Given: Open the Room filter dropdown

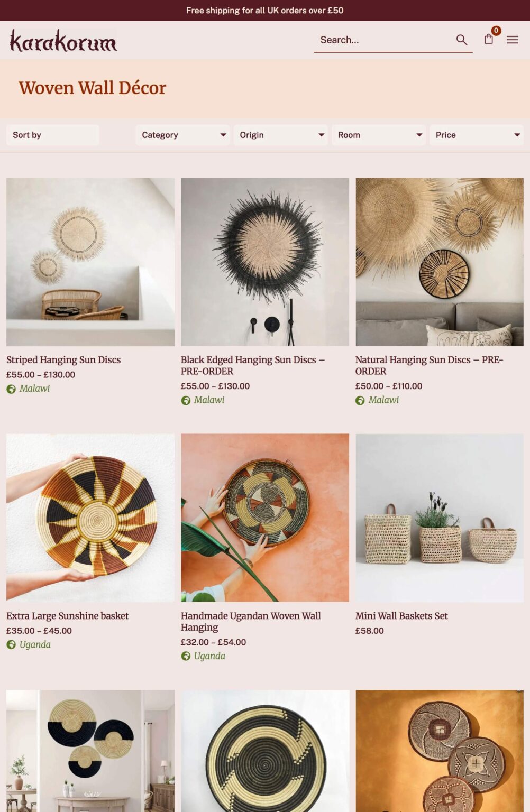Looking at the screenshot, I should pos(379,135).
